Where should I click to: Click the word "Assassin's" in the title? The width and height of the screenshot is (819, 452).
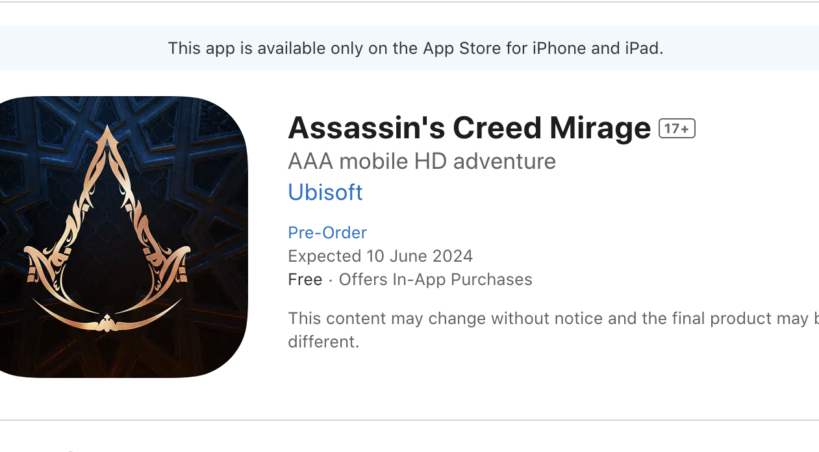point(365,128)
